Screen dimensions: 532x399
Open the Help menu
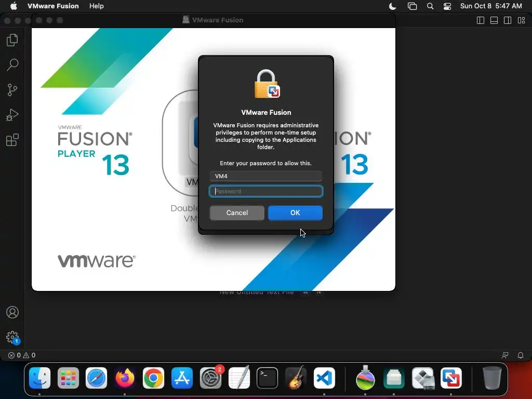[96, 6]
